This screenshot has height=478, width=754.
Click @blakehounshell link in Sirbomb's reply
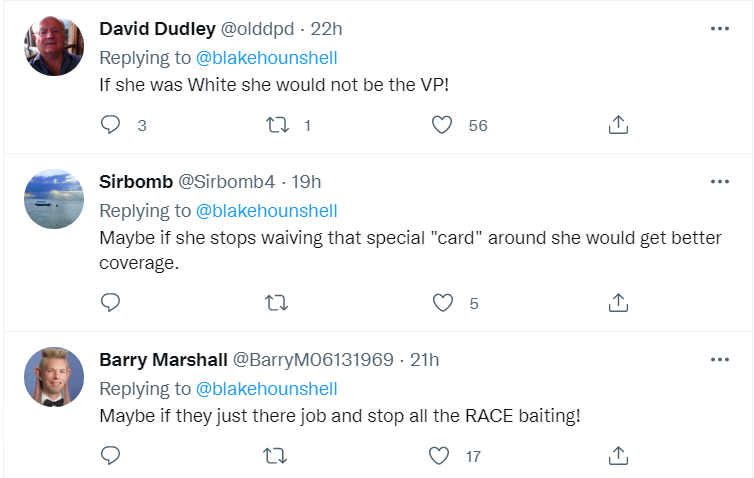[266, 211]
